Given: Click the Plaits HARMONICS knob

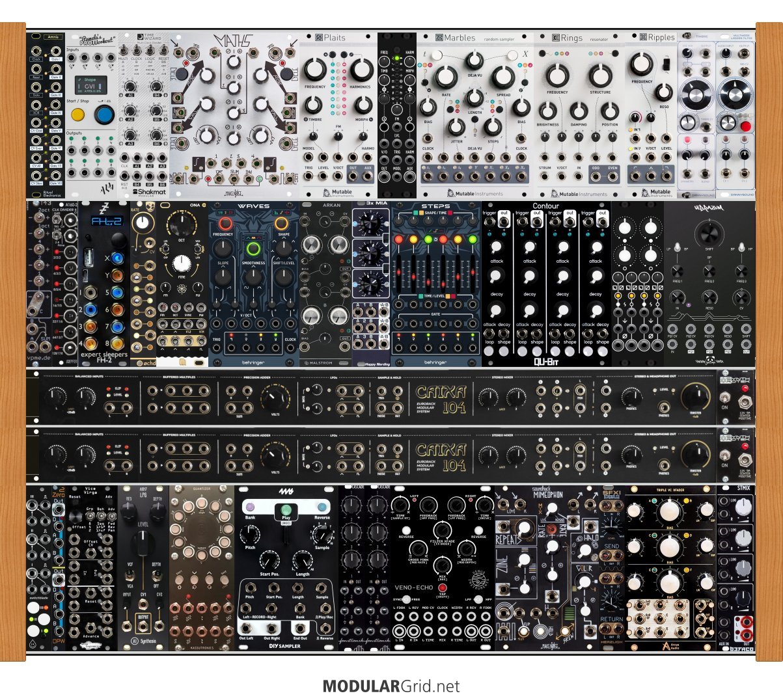Looking at the screenshot, I should [361, 71].
